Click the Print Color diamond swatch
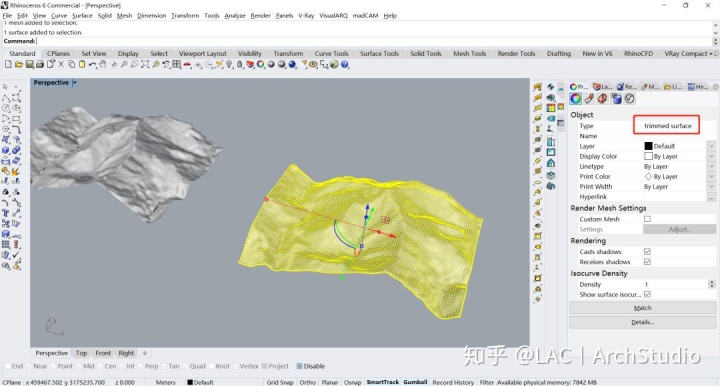Screen dimensions: 720x386 [648, 176]
